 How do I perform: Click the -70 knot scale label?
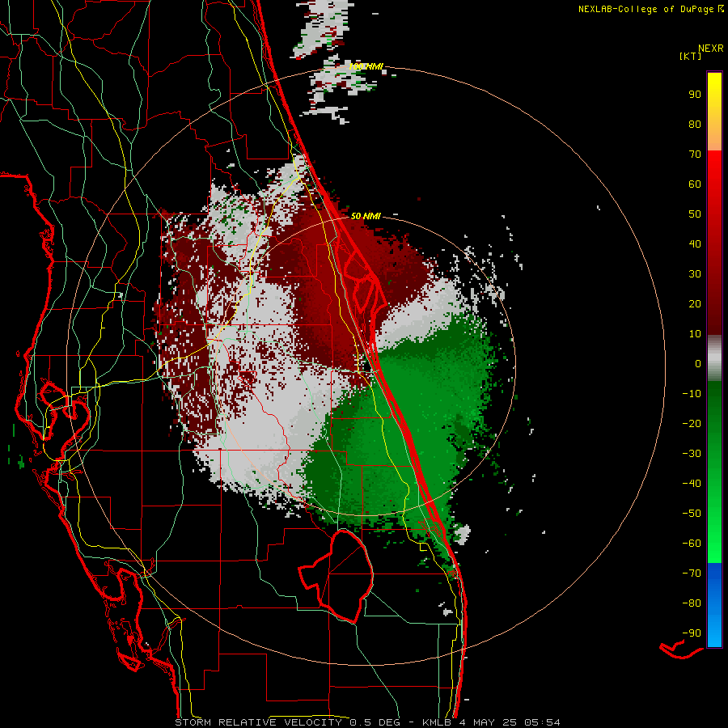[692, 574]
